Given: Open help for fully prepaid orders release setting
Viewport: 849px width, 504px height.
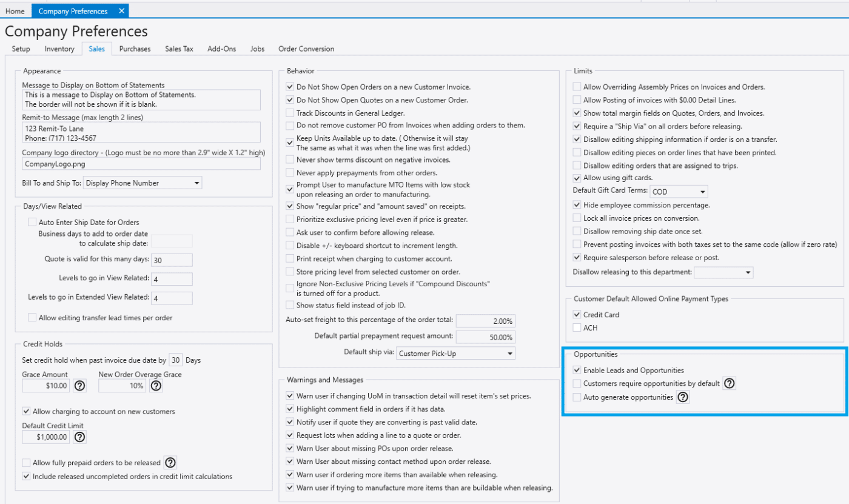Looking at the screenshot, I should coord(170,462).
